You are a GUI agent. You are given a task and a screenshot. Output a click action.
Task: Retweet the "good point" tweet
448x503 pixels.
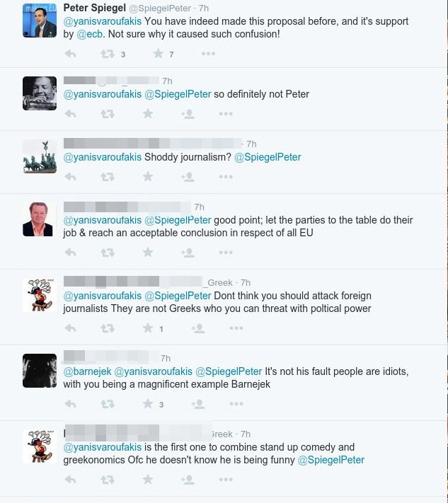[108, 253]
